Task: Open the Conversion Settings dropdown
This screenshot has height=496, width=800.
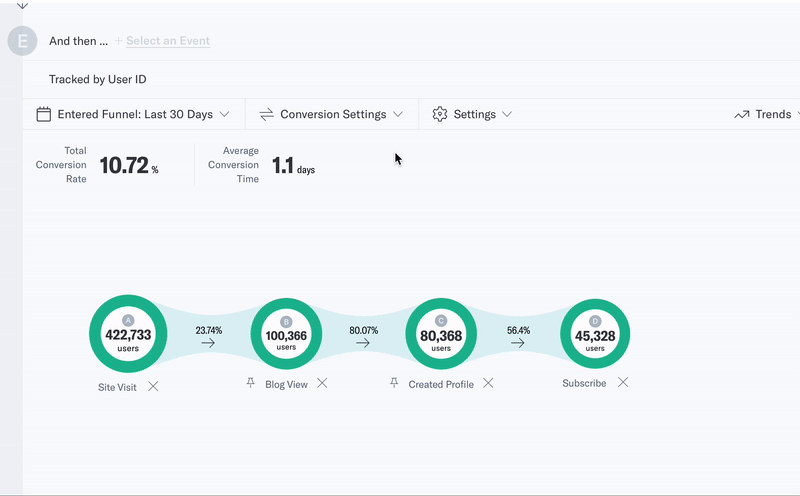Action: coord(332,114)
